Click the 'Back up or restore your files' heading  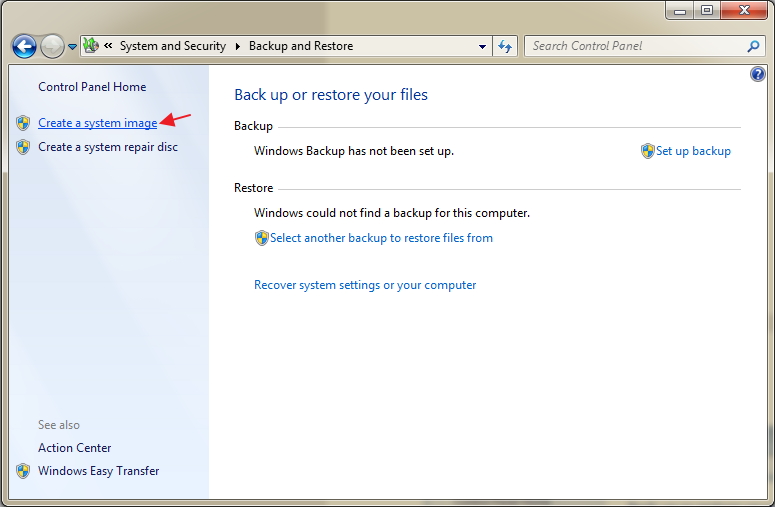point(331,95)
